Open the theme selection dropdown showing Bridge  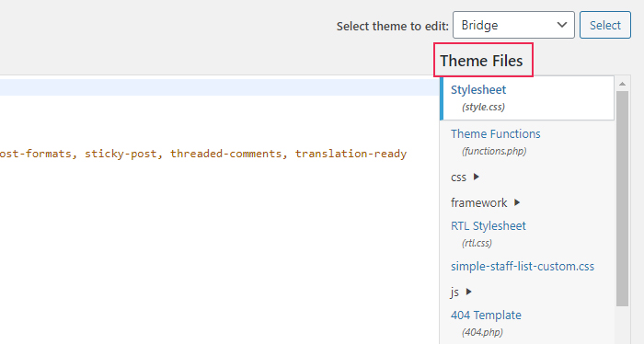pyautogui.click(x=513, y=25)
